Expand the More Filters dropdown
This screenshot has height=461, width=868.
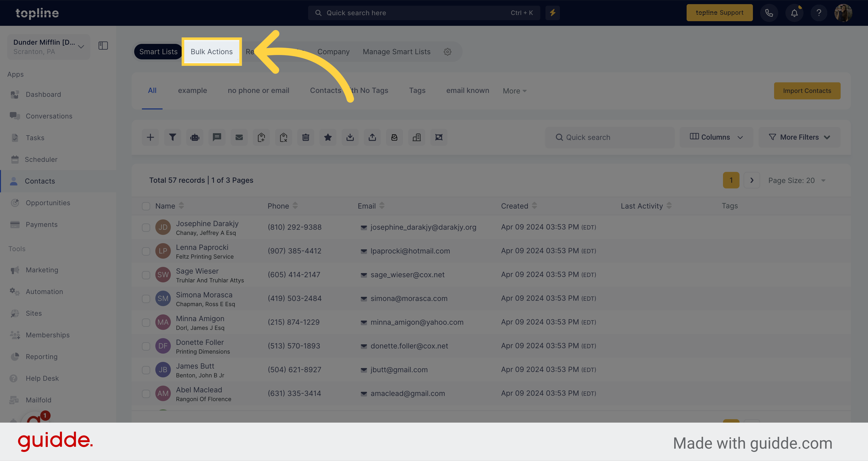799,137
